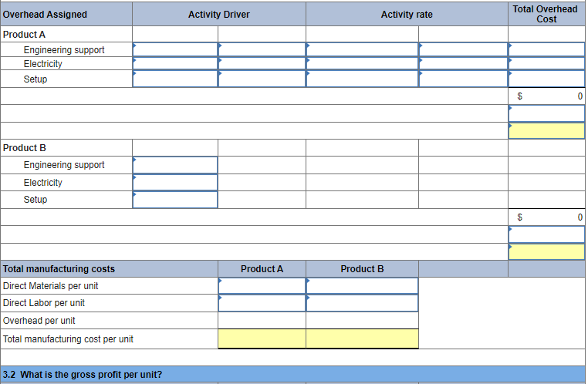Image resolution: width=588 pixels, height=384 pixels.
Task: Select Direct Materials per unit cell for Product B
Action: 362,286
